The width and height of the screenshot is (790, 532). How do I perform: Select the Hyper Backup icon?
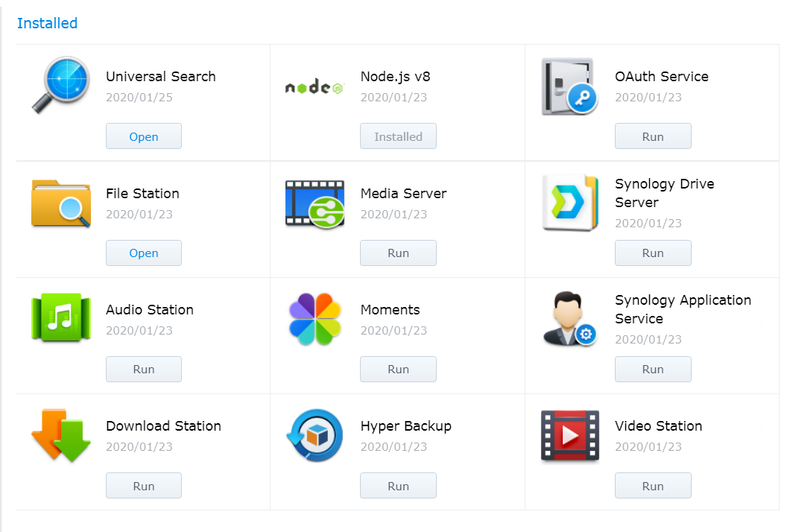click(x=314, y=434)
